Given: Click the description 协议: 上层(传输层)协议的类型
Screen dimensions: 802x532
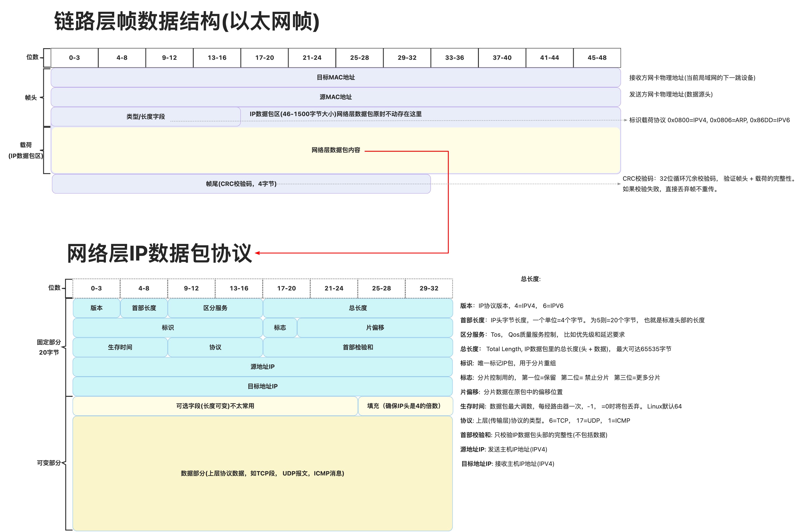Looking at the screenshot, I should (x=545, y=421).
